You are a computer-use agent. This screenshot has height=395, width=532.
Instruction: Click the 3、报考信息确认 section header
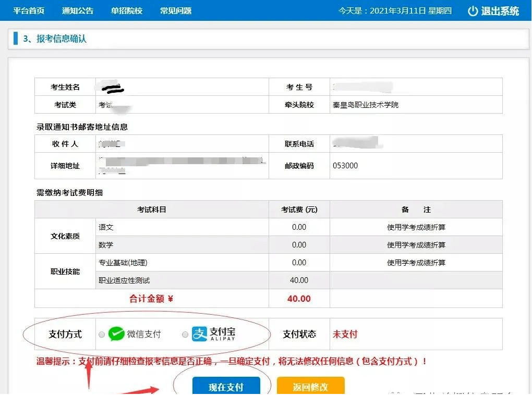pyautogui.click(x=54, y=39)
